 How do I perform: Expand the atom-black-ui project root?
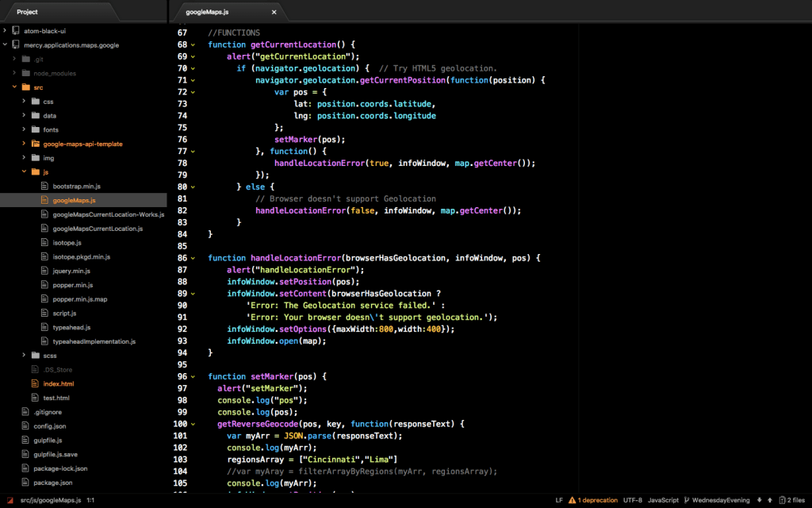5,31
